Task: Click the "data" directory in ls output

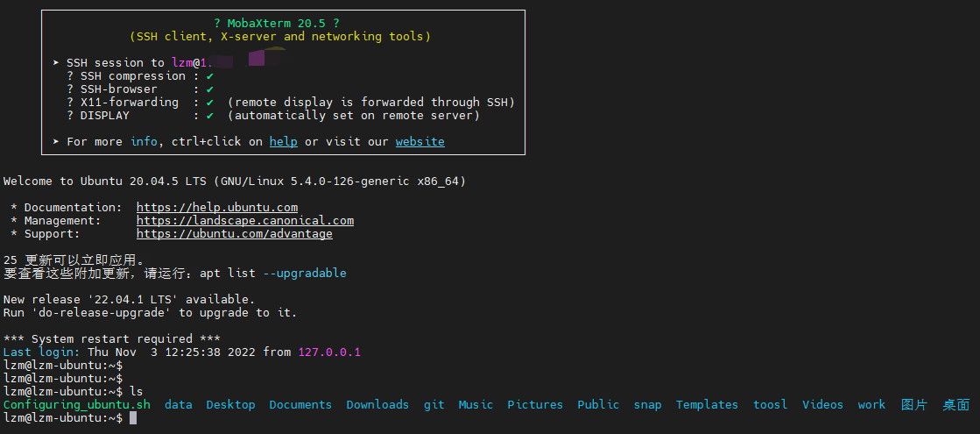Action: [x=179, y=405]
